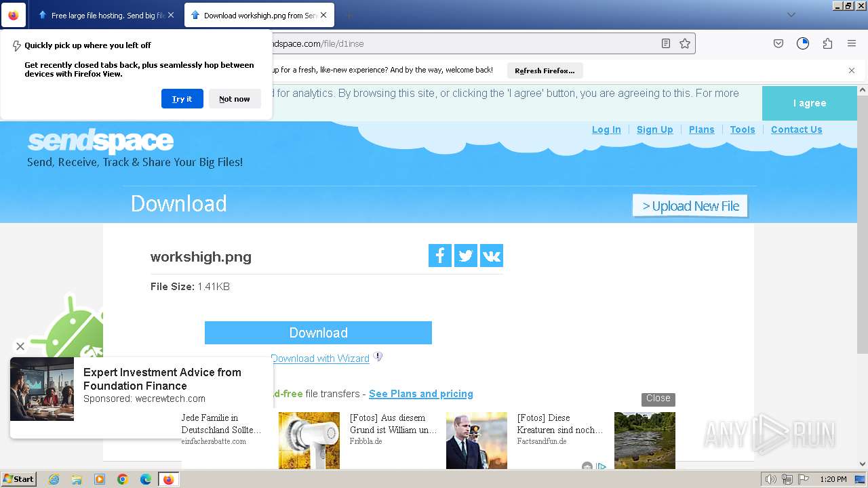Open the Sign Up link
Viewport: 868px width, 488px height.
[x=654, y=129]
